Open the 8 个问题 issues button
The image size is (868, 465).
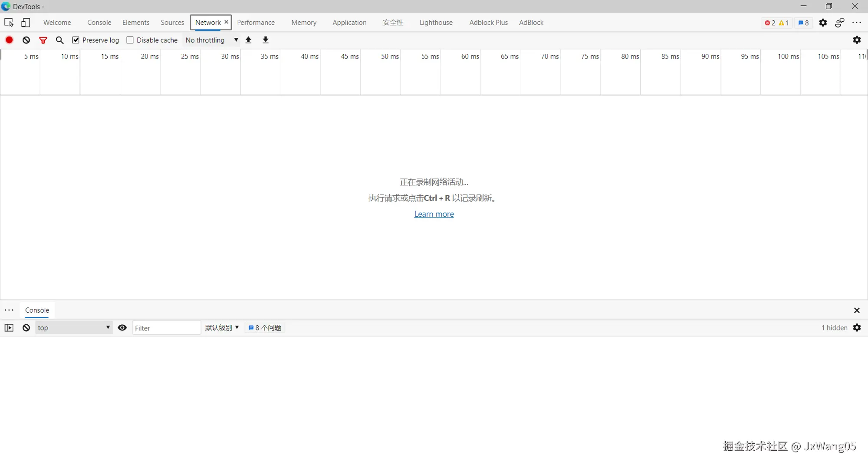[x=265, y=328]
